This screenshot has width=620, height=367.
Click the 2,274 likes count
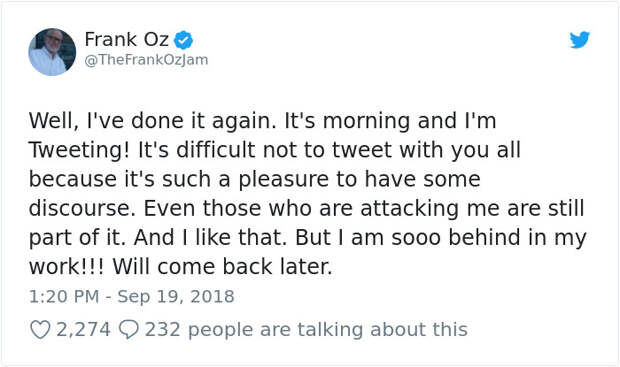point(83,329)
